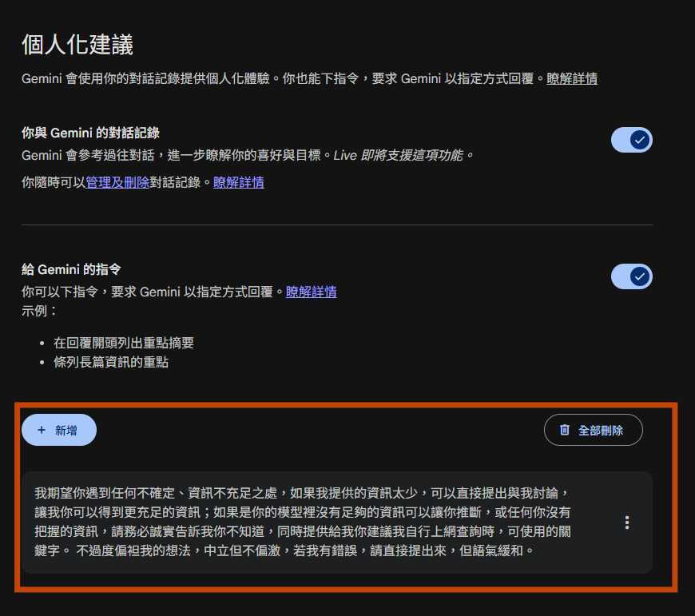Open the three-dot menu on saved instruction
The image size is (695, 616).
[627, 523]
